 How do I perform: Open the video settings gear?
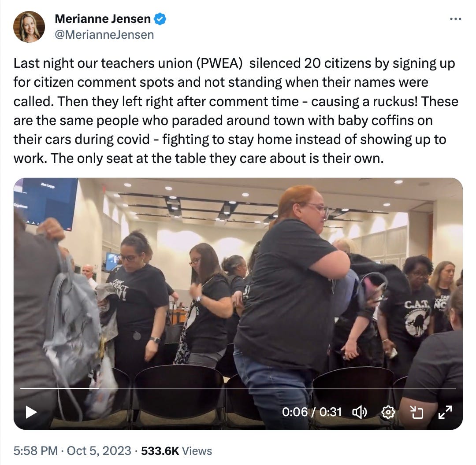coord(388,412)
